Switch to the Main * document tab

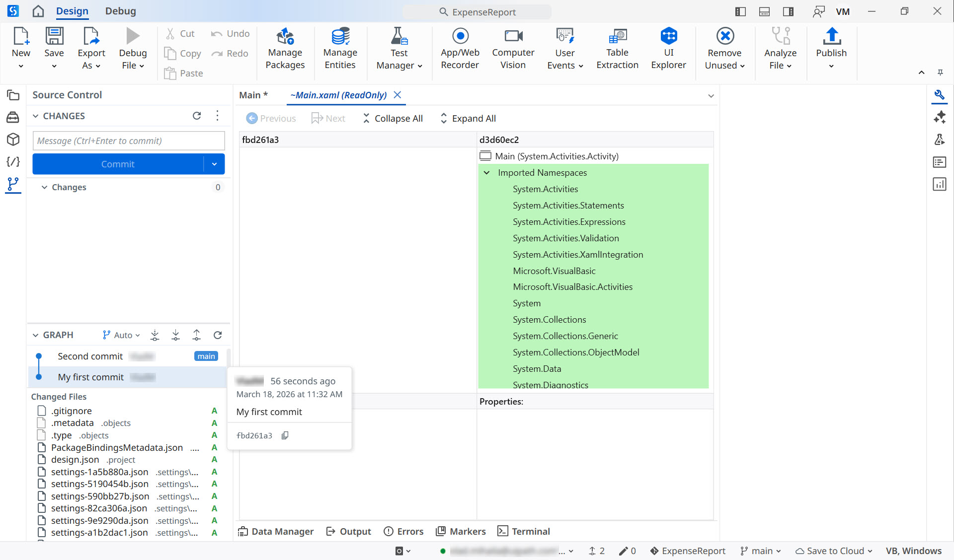pyautogui.click(x=253, y=95)
